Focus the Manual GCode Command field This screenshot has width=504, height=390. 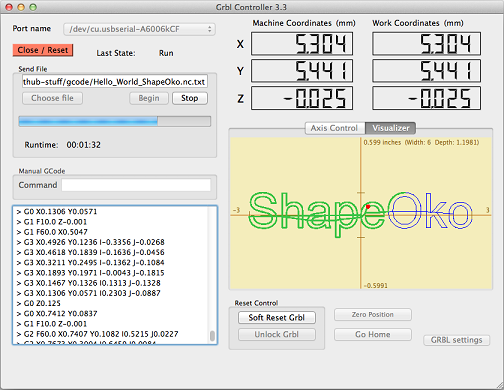point(136,185)
